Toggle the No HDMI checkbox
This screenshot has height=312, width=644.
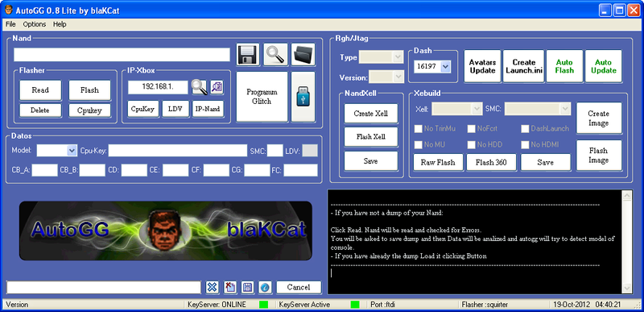525,144
